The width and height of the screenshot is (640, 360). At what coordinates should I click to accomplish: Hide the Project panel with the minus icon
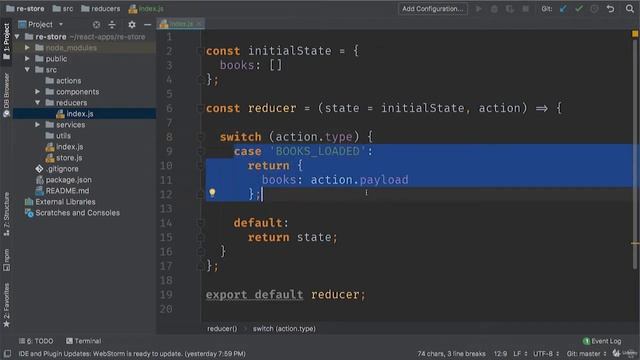point(147,24)
